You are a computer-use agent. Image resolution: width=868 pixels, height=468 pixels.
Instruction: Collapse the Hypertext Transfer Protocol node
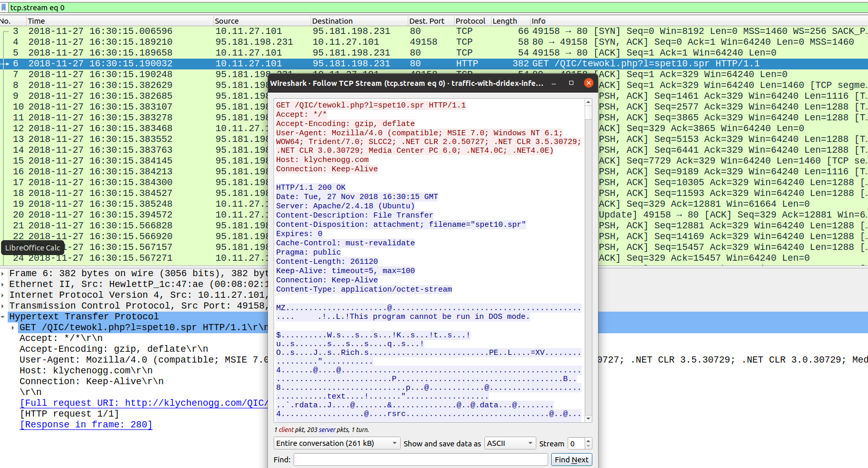3,317
